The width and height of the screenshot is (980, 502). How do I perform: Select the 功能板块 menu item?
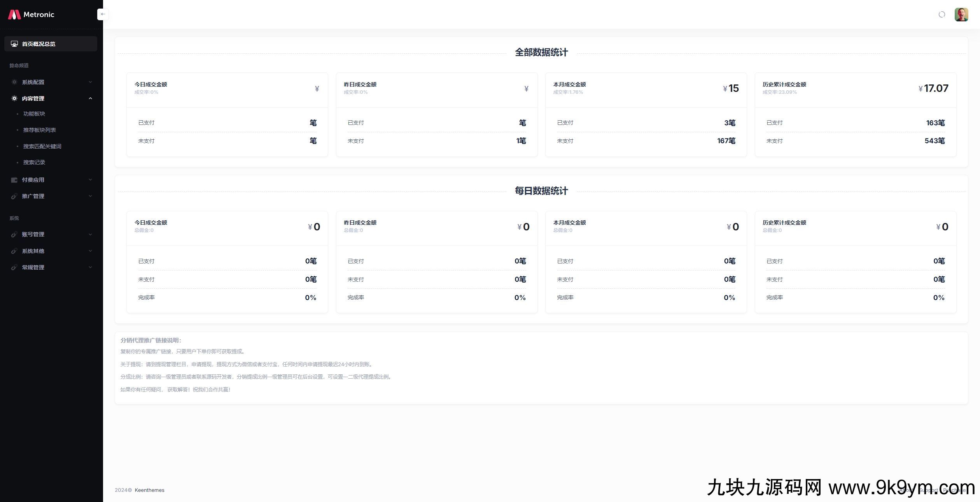(34, 114)
